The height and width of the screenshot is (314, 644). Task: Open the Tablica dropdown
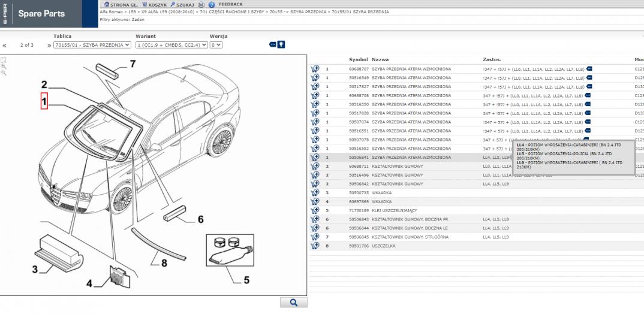(x=92, y=45)
